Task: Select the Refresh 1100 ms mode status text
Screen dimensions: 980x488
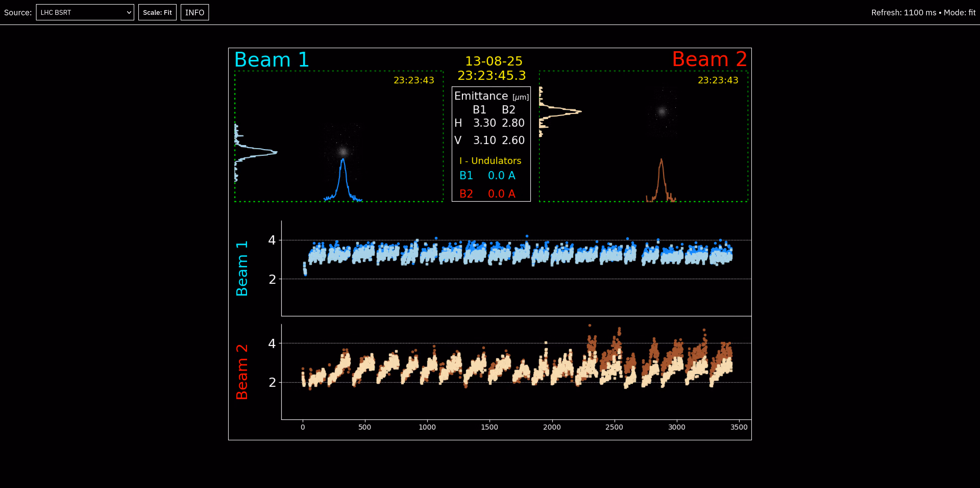Action: point(923,12)
